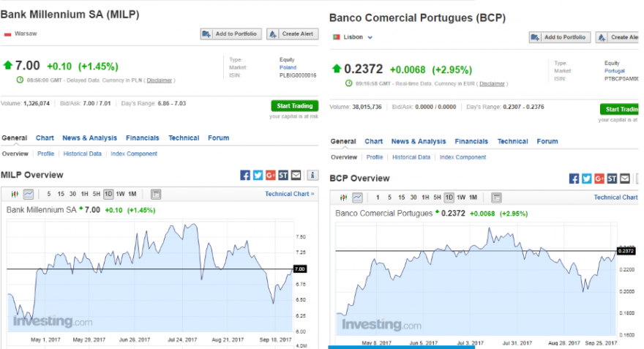Select the 0.2372 price marker on BCP chart

pyautogui.click(x=626, y=251)
